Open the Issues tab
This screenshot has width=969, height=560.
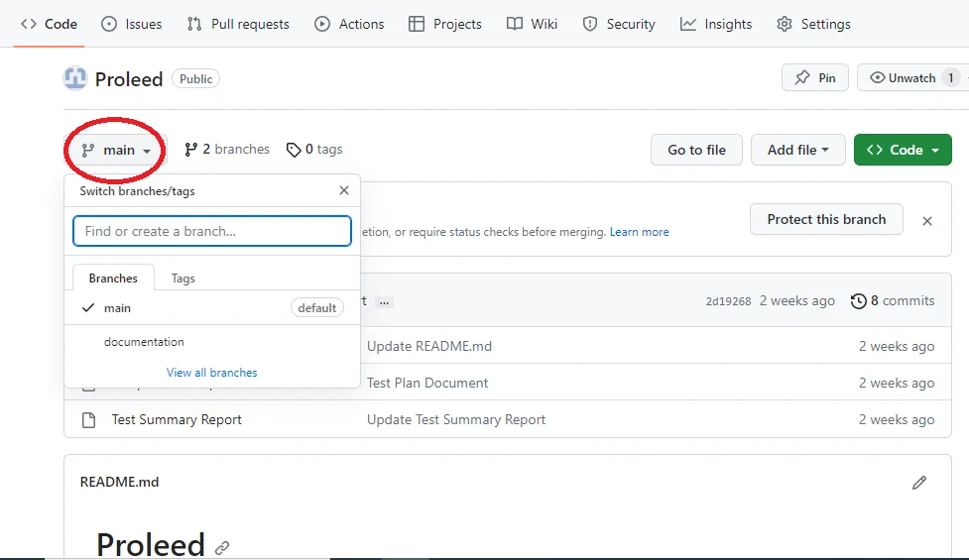[x=131, y=24]
